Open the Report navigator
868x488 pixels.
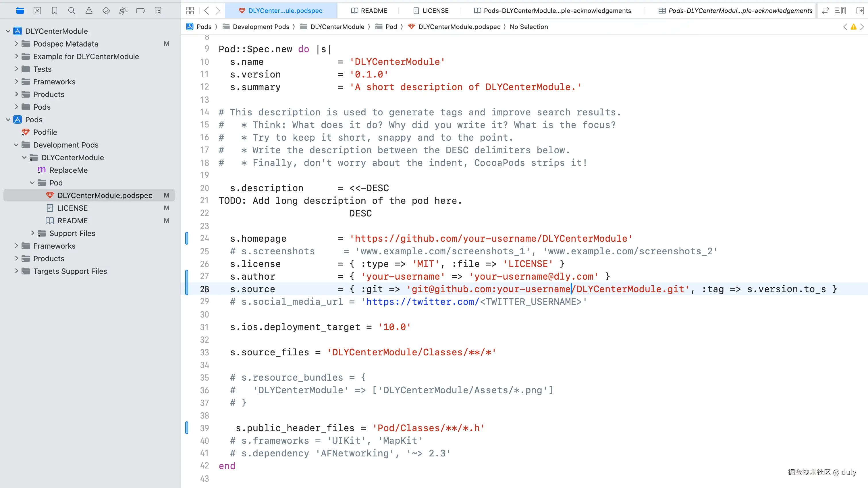(x=158, y=11)
